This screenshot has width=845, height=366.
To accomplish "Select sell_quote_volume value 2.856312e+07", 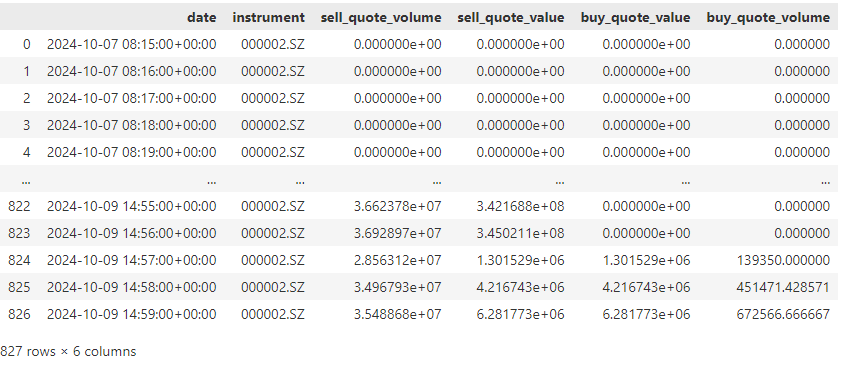I will tap(398, 260).
